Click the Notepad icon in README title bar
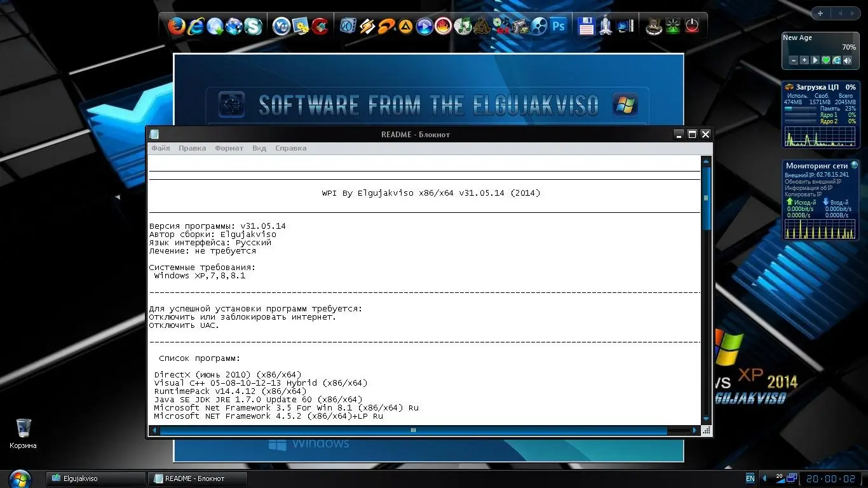 154,134
